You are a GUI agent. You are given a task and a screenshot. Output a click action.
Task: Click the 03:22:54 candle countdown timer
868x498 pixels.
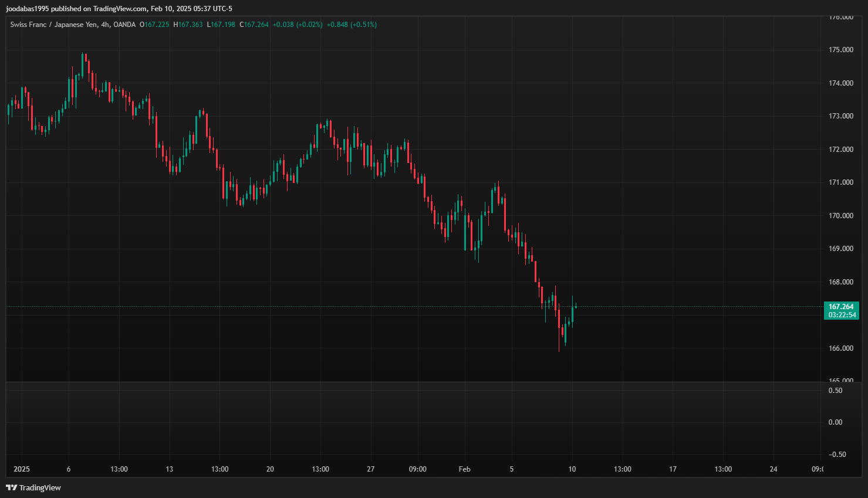click(842, 315)
